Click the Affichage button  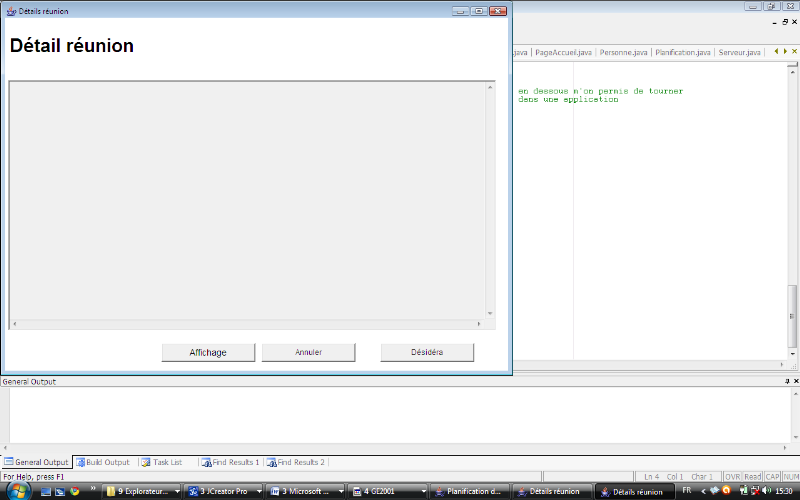(208, 352)
